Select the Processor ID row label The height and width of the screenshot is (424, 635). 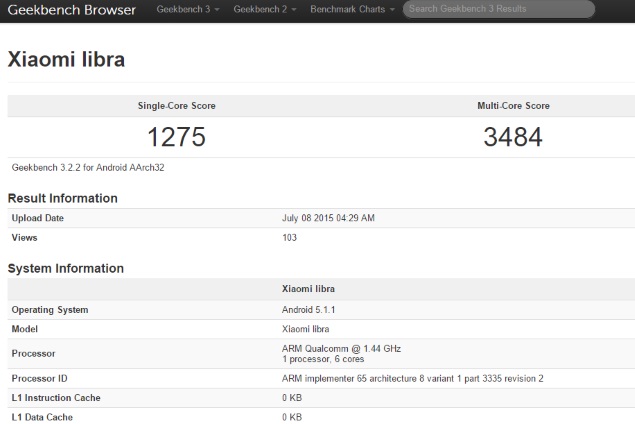coord(41,379)
